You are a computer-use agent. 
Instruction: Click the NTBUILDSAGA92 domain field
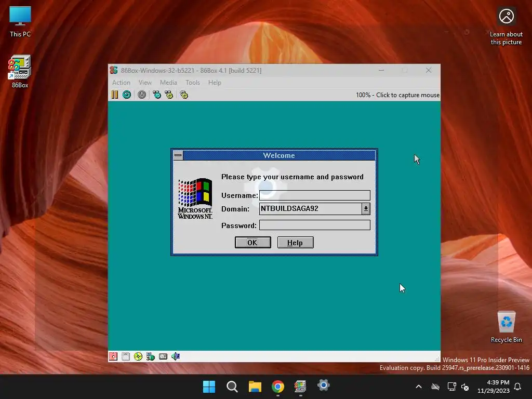tap(311, 209)
